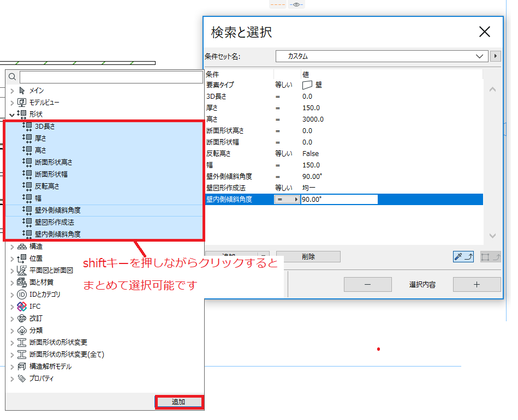Click the 90.00° value input field
Image resolution: width=518 pixels, height=420 pixels.
pyautogui.click(x=340, y=200)
